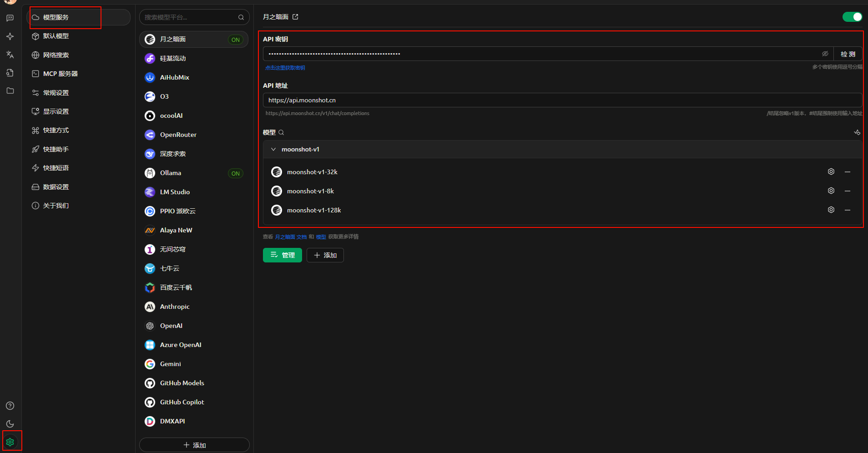Select Ollama provider
The height and width of the screenshot is (453, 868).
point(194,173)
